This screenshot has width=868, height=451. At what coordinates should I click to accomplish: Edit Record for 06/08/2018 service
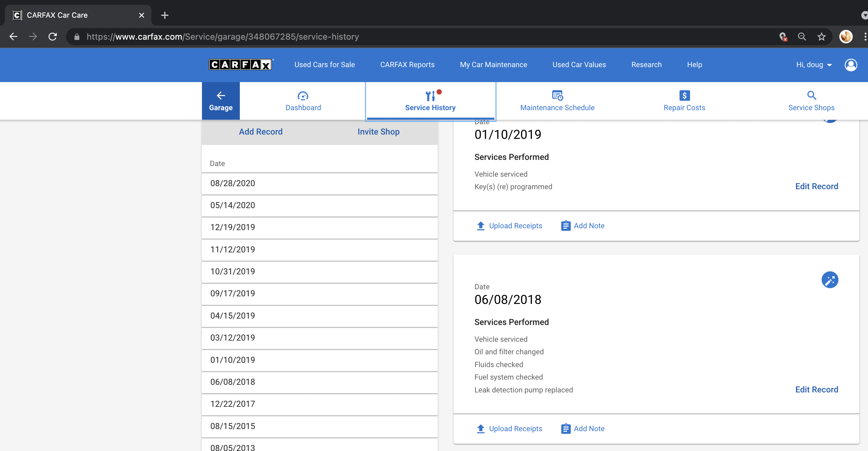click(816, 389)
